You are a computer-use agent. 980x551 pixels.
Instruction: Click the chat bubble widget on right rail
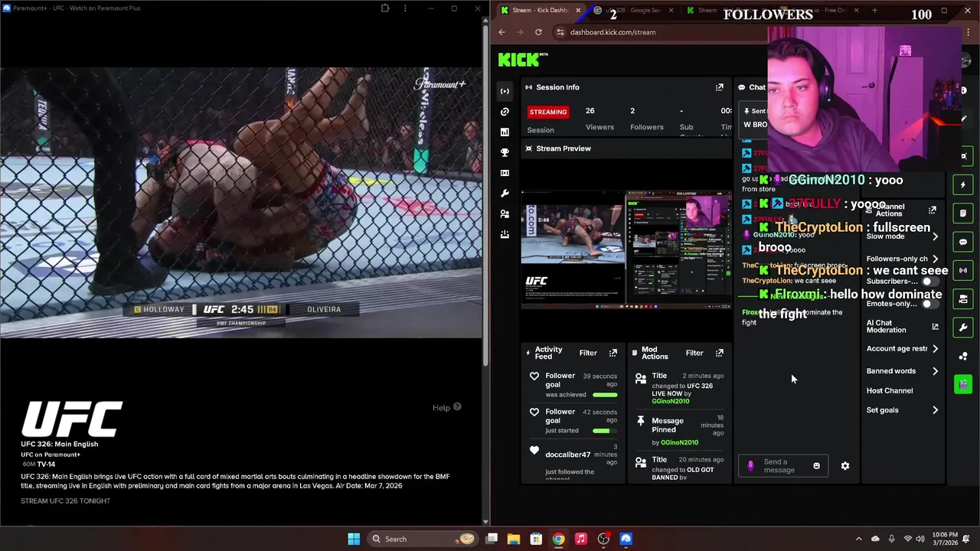tap(963, 242)
